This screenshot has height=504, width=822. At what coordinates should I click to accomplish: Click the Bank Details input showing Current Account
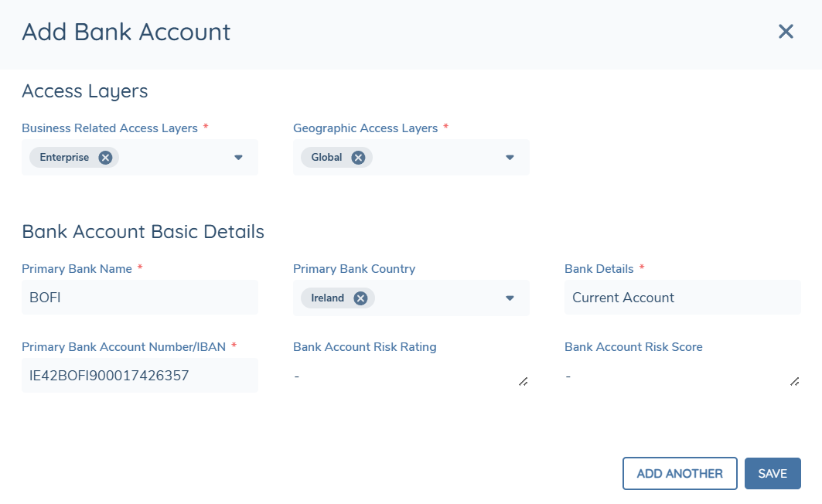pyautogui.click(x=682, y=297)
